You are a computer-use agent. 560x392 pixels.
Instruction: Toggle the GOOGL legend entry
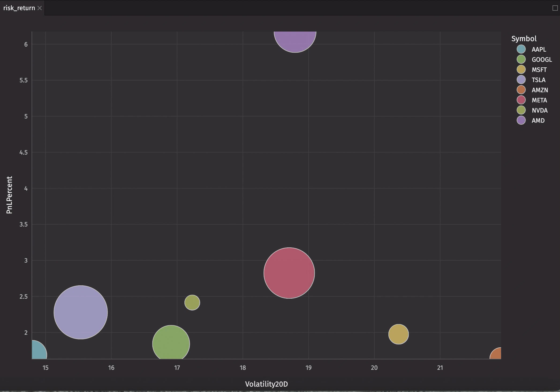coord(542,60)
